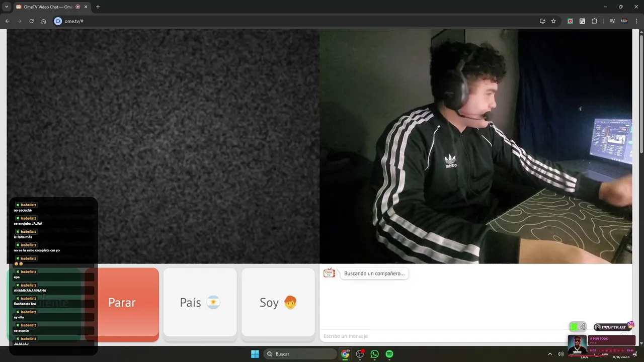Show hidden system tray icons chevron

(x=550, y=354)
